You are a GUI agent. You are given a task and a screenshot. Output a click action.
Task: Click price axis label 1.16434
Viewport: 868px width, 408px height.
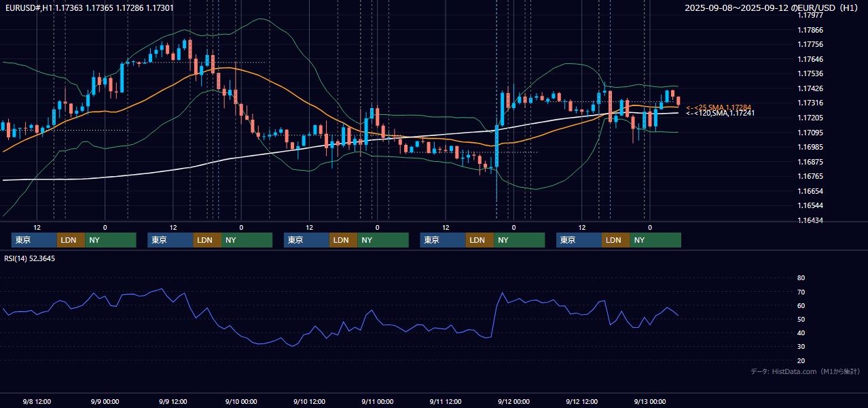tap(810, 220)
